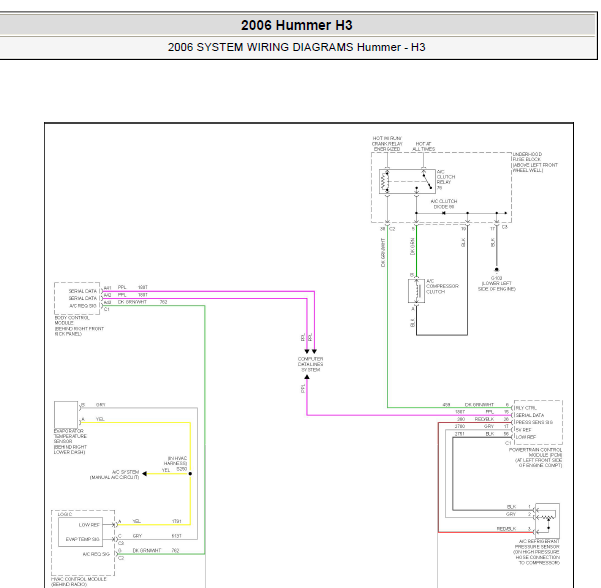601x588 pixels.
Task: Click the arrowhead pointing to A/C SYSTEM
Action: 145,474
